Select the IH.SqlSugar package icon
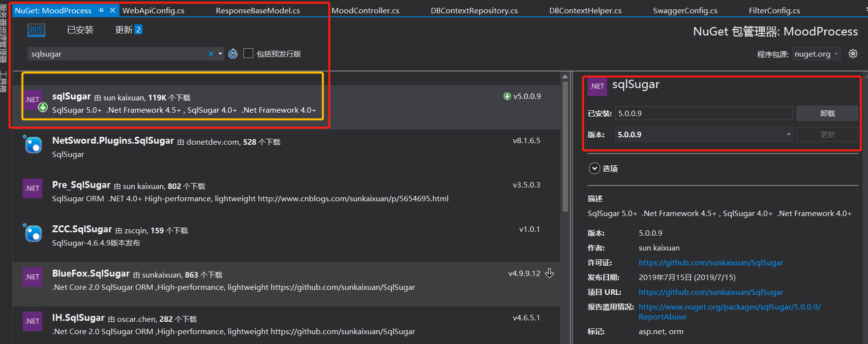The height and width of the screenshot is (344, 868). coord(33,321)
